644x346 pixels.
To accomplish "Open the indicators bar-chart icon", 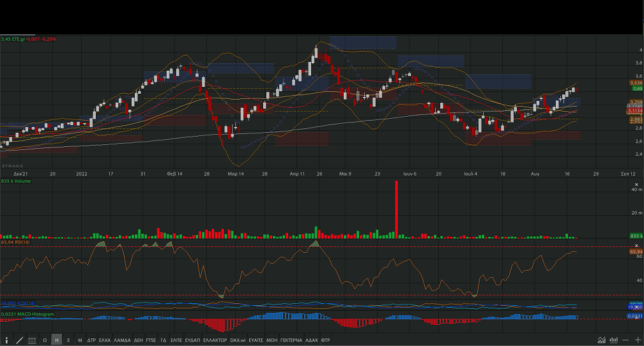I will [614, 340].
